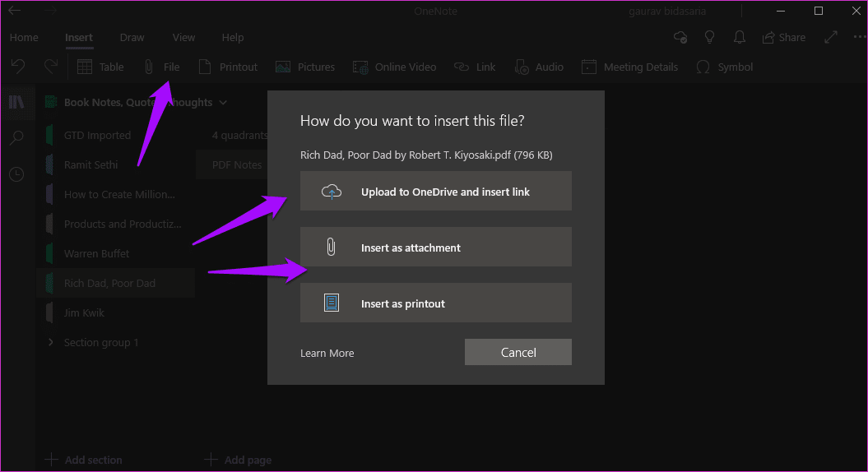Open the Draw tab

coord(132,37)
